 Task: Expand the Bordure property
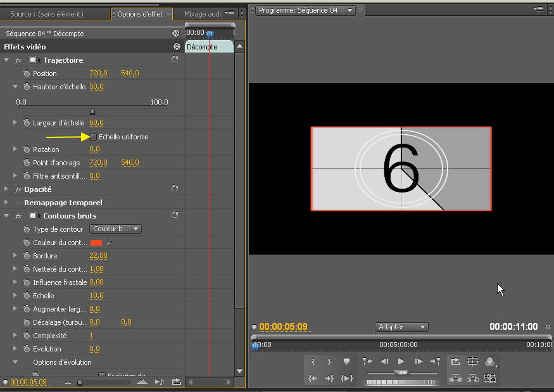15,256
